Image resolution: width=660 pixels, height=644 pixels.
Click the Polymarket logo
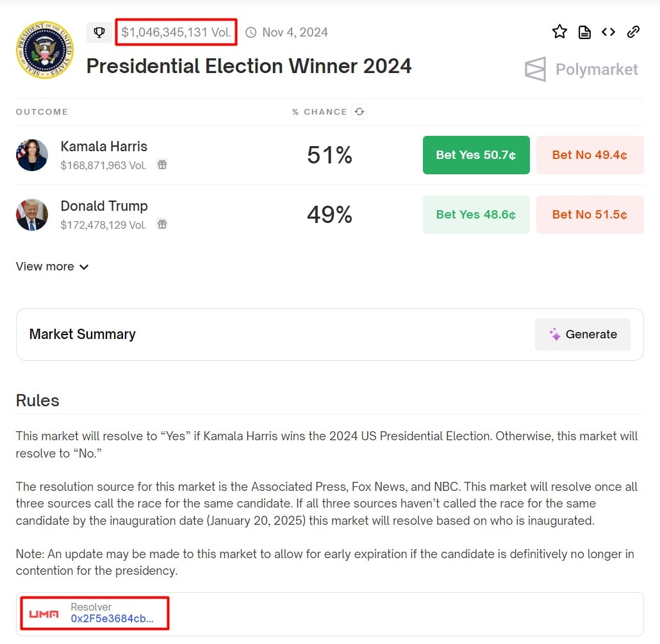(x=581, y=69)
